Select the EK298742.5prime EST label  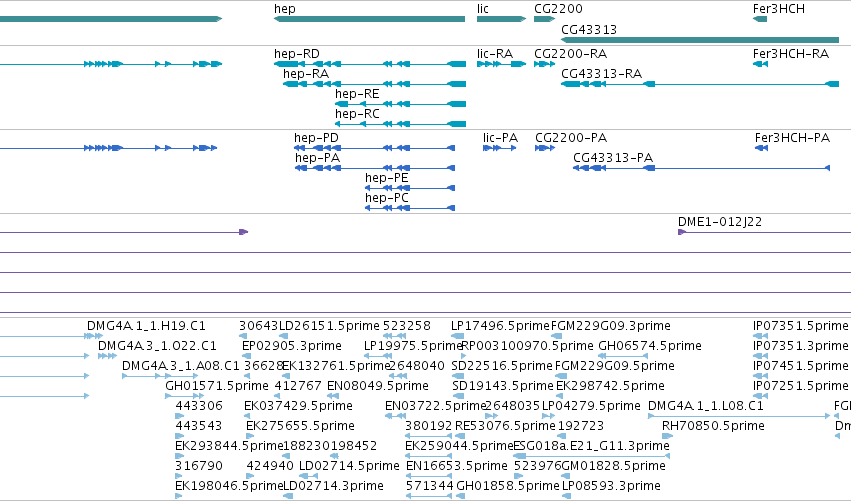point(610,386)
